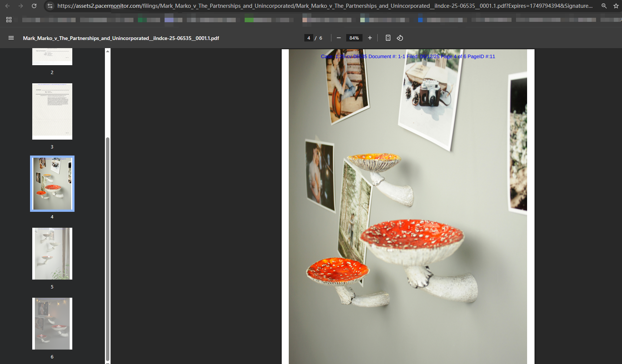622x364 pixels.
Task: Rotate the document counterclockwise
Action: 400,38
